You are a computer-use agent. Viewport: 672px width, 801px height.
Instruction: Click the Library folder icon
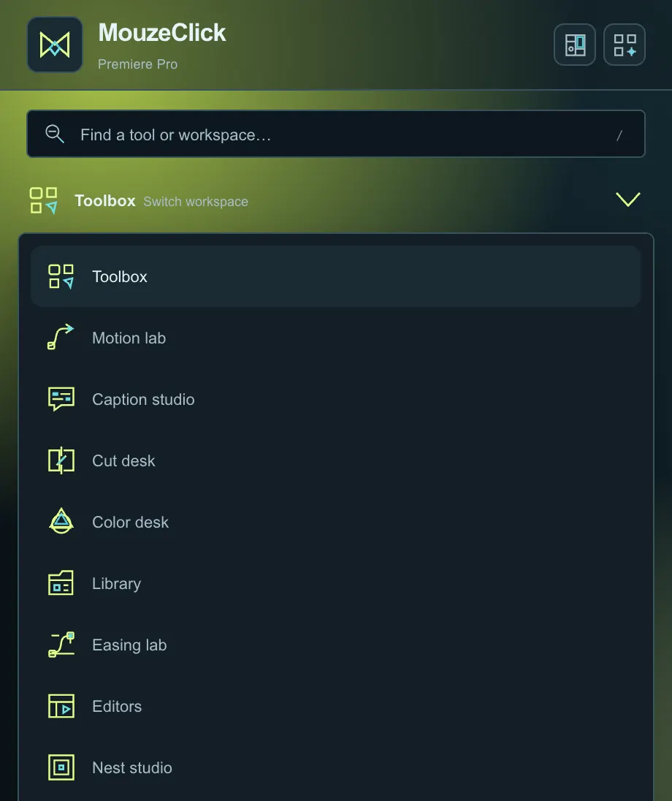[x=61, y=583]
